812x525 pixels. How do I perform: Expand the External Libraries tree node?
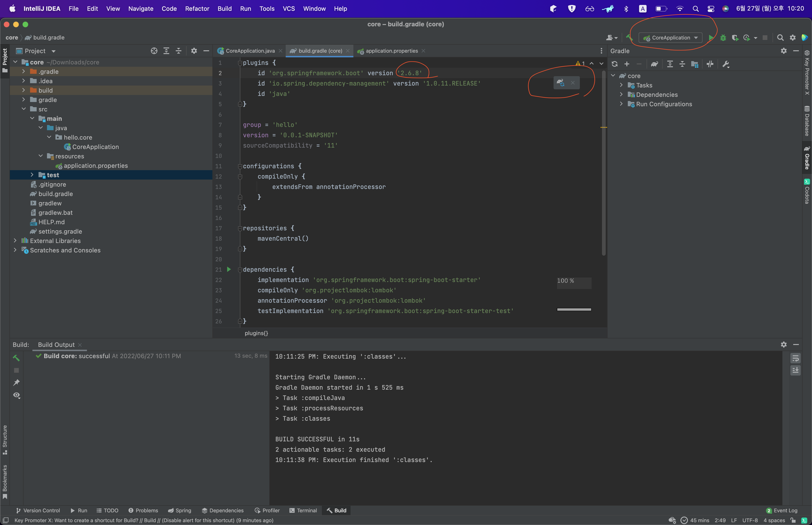click(x=15, y=241)
